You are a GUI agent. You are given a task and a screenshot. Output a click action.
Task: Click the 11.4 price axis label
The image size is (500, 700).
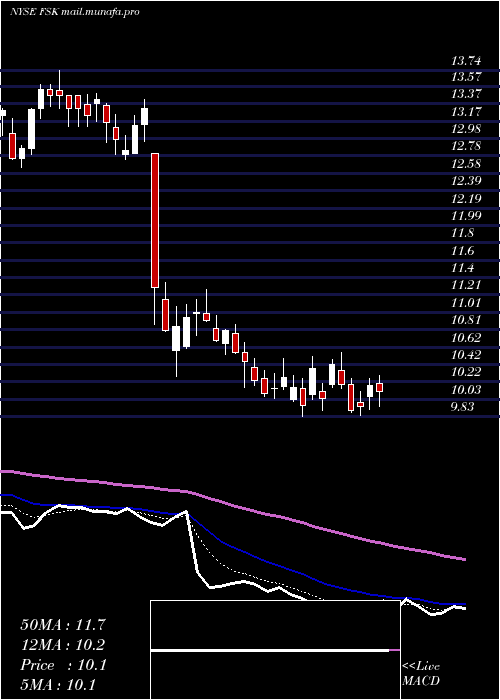point(462,268)
